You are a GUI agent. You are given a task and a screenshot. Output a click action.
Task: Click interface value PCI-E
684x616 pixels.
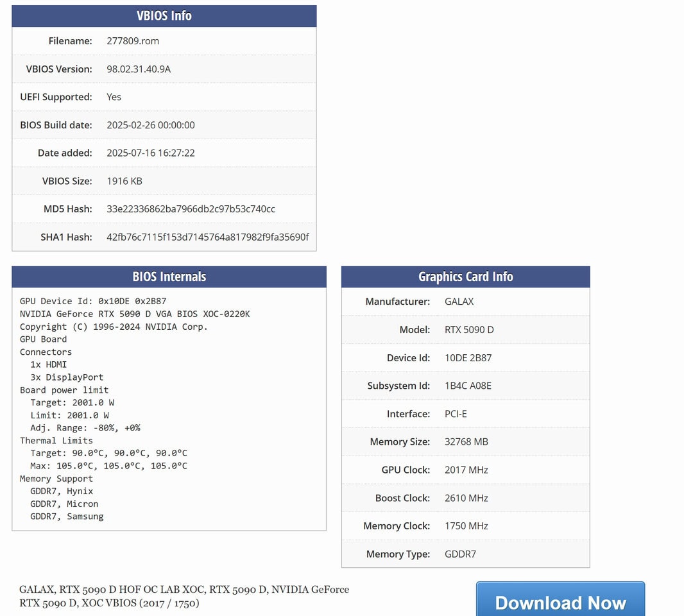[456, 414]
